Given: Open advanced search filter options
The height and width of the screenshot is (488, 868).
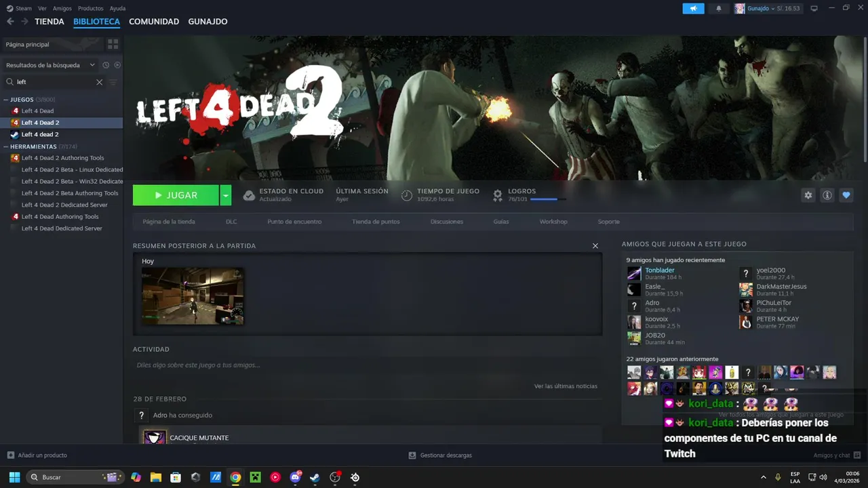Looking at the screenshot, I should click(x=113, y=82).
